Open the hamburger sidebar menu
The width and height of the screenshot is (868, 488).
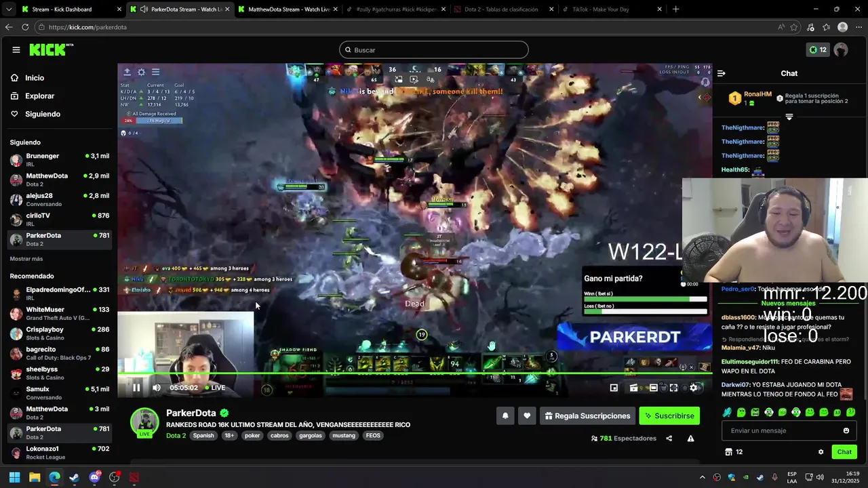16,49
